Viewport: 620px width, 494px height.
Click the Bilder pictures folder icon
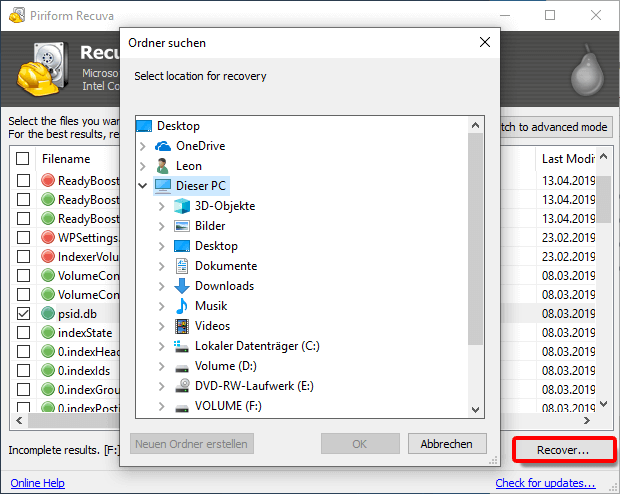[182, 226]
